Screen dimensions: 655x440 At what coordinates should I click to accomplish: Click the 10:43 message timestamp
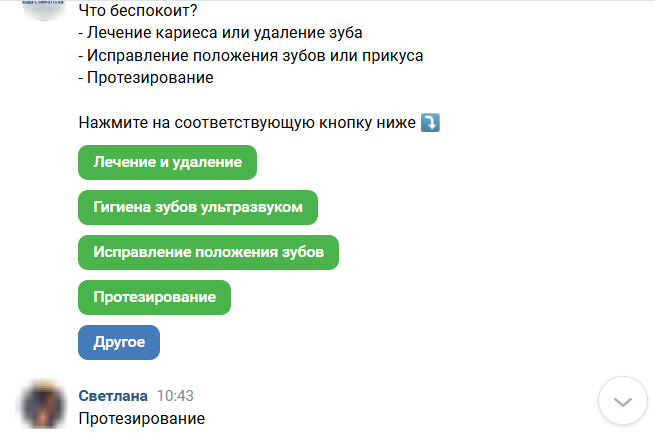(175, 396)
